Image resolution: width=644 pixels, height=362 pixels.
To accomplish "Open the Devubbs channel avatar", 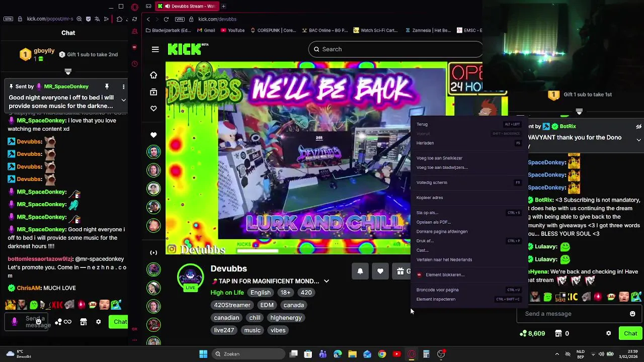I will [x=190, y=277].
